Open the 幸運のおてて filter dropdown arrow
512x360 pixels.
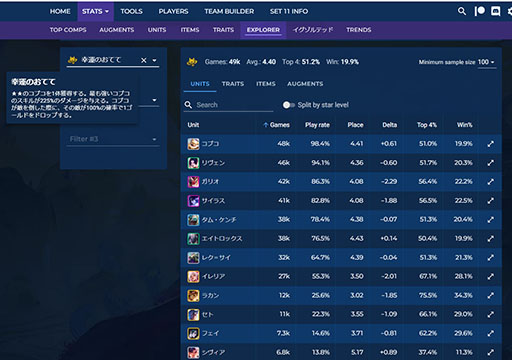point(154,60)
